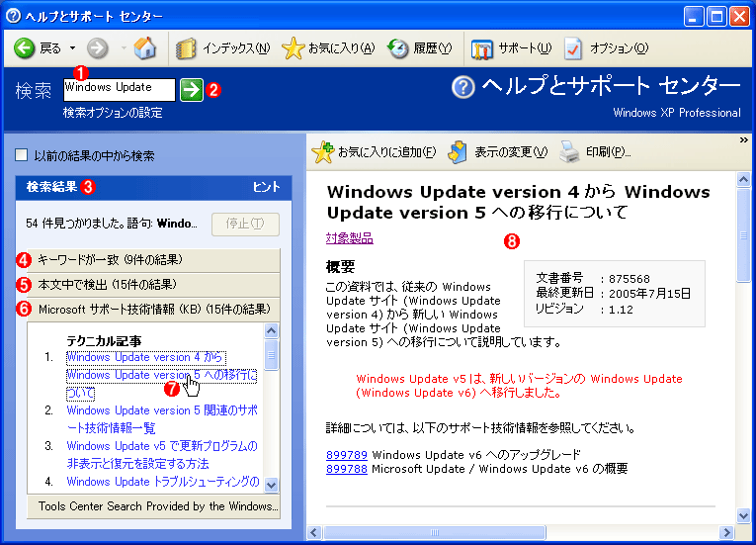This screenshot has height=545, width=756.
Task: Open the インデックス(N) index book icon
Action: [186, 48]
